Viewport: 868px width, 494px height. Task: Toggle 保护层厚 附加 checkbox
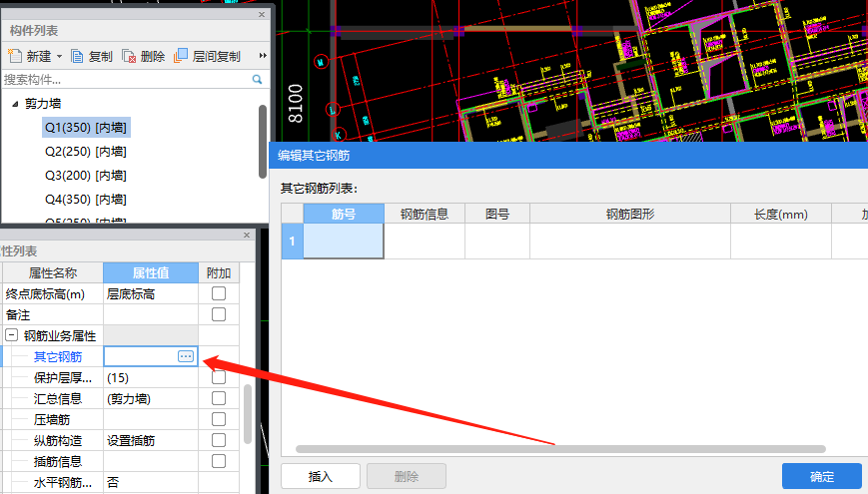pyautogui.click(x=219, y=377)
